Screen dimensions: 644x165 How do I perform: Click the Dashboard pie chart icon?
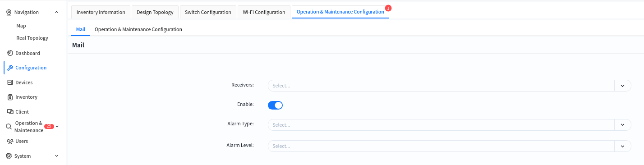pos(10,53)
